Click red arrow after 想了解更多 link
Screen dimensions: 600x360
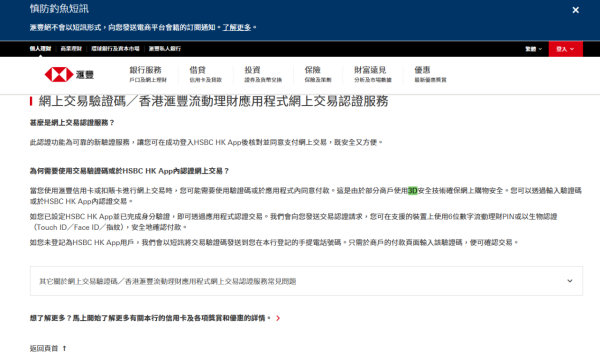coord(278,318)
